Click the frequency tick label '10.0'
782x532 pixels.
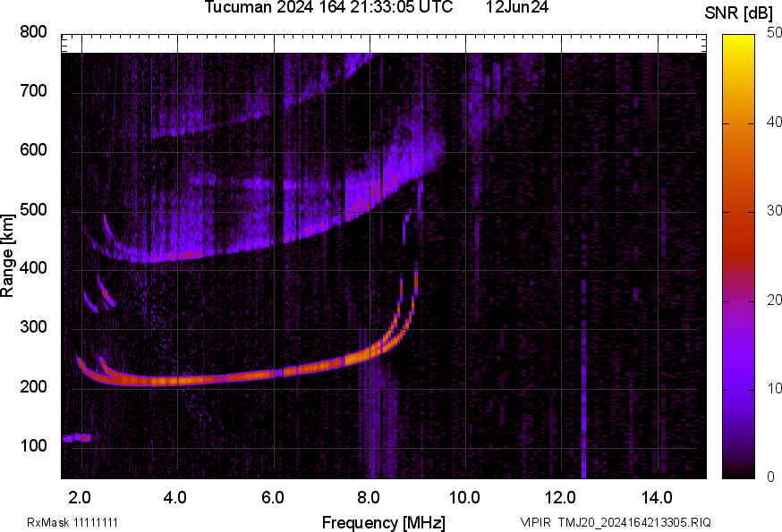click(464, 498)
